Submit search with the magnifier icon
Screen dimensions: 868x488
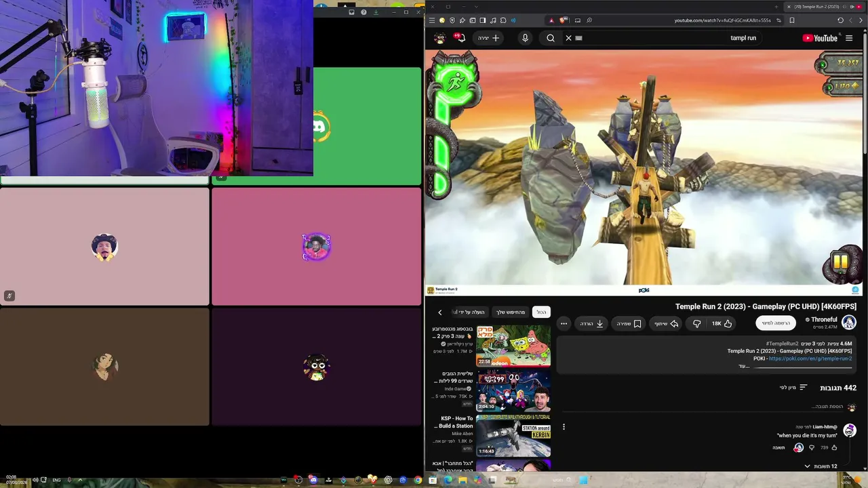pyautogui.click(x=551, y=38)
